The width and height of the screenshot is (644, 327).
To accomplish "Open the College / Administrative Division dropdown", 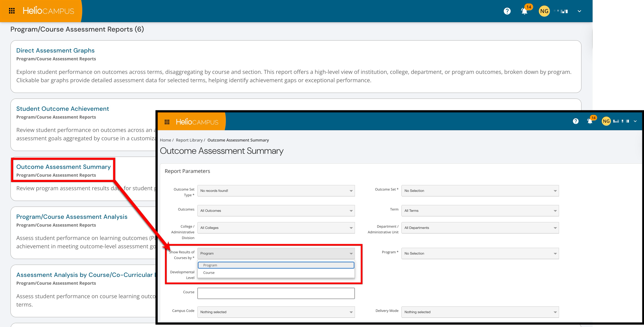I will pos(276,228).
